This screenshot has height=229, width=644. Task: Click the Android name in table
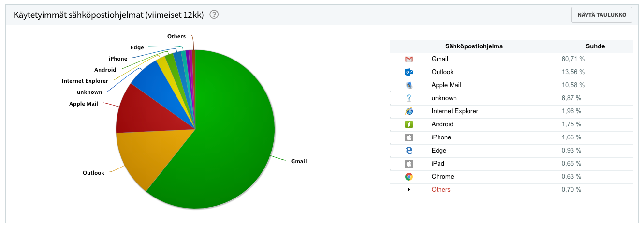(x=442, y=124)
